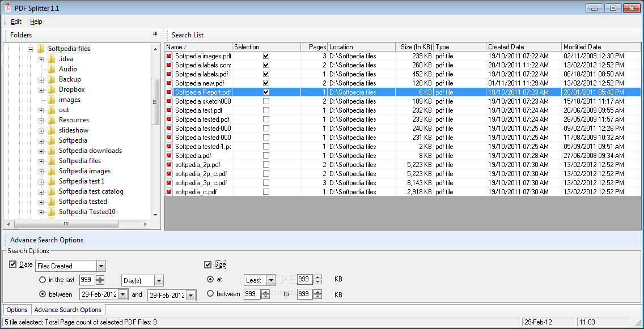
Task: Click the pin icon on Folders panel
Action: [155, 35]
